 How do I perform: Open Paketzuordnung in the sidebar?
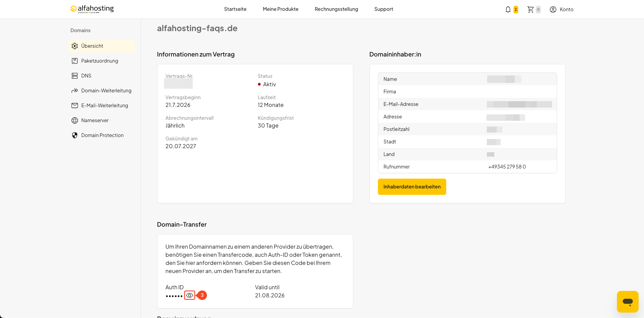[x=101, y=61]
